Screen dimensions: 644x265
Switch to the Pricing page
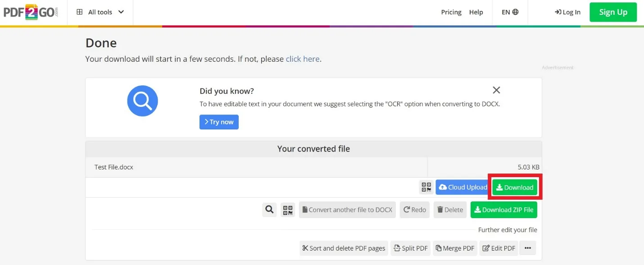coord(451,12)
